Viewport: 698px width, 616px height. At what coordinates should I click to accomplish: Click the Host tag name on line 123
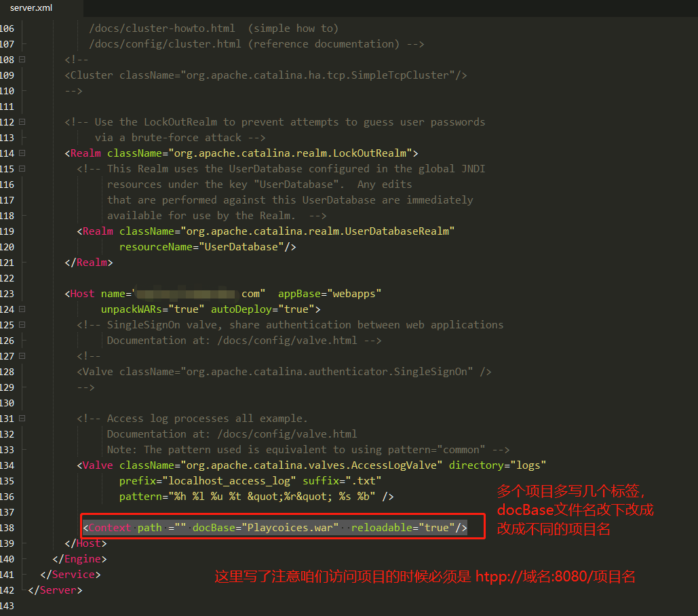82,294
